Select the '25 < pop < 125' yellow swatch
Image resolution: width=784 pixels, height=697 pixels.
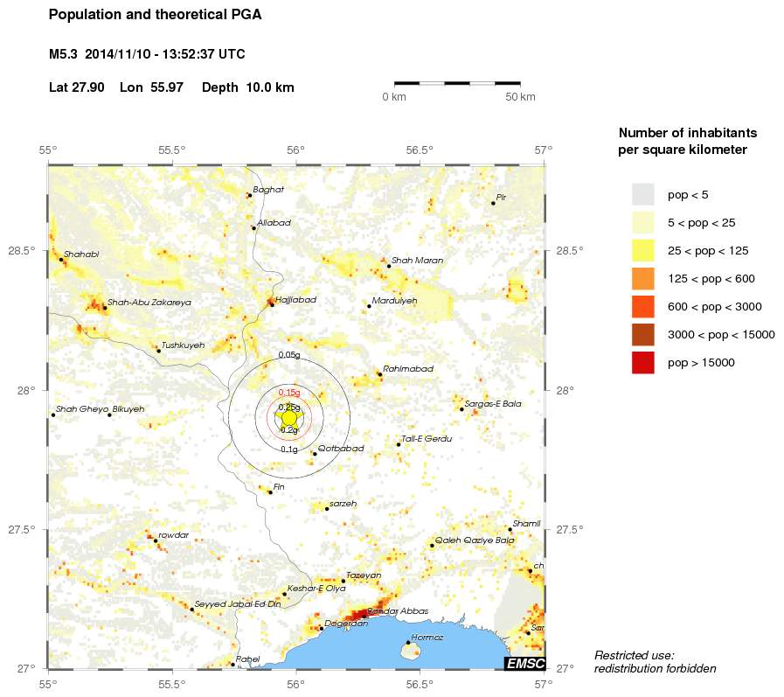pos(643,250)
